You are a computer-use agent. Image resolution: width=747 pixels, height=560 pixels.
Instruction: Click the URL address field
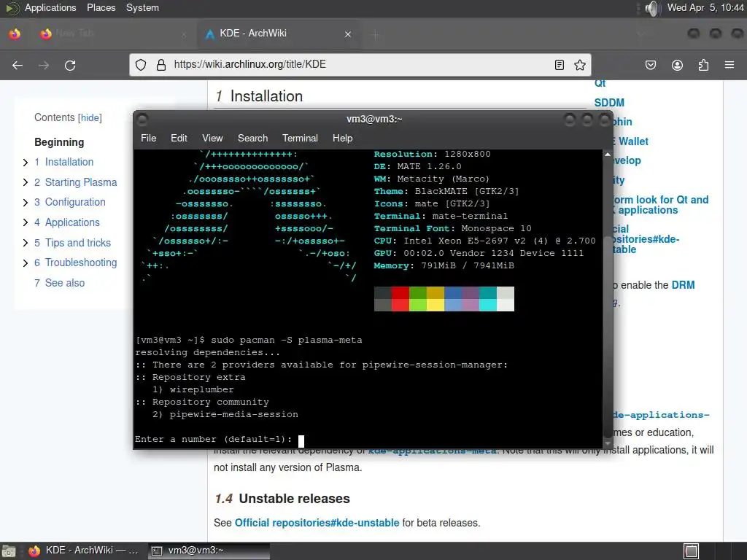tap(360, 65)
